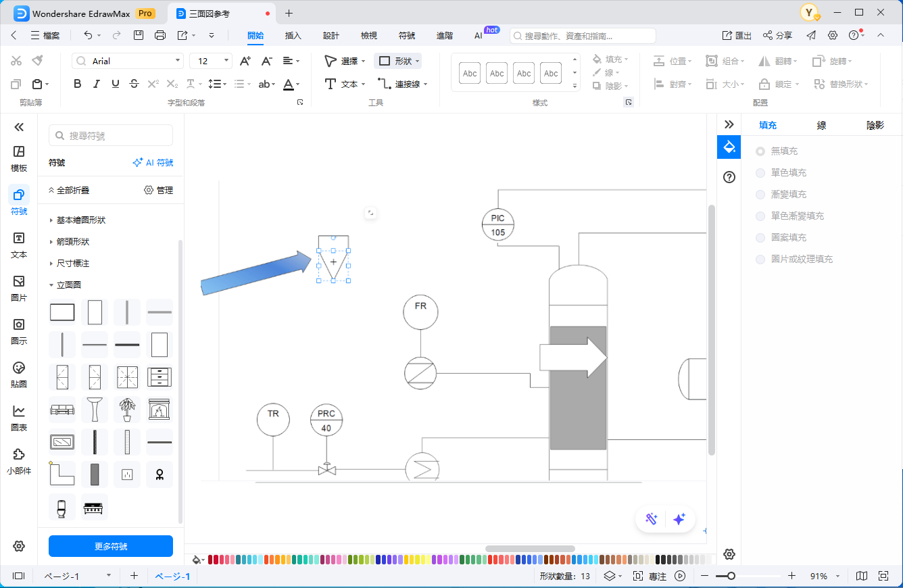
Task: Switch to the 插入 ribbon tab
Action: 293,35
